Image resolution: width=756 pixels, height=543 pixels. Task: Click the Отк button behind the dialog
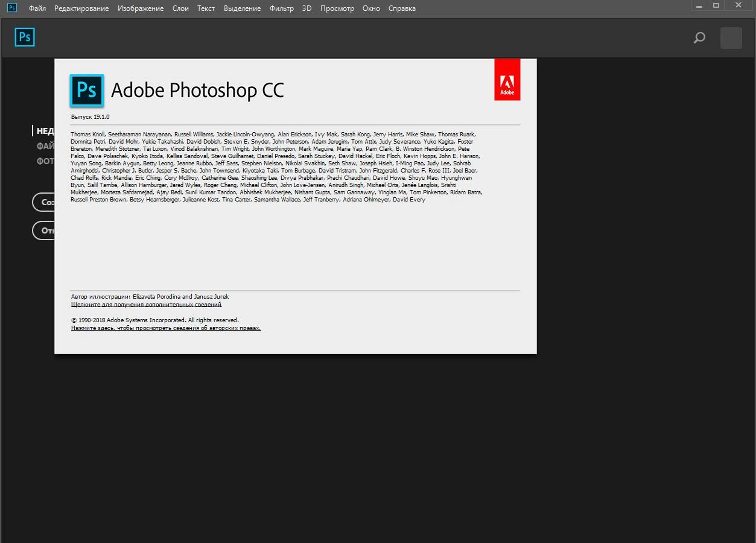(43, 230)
